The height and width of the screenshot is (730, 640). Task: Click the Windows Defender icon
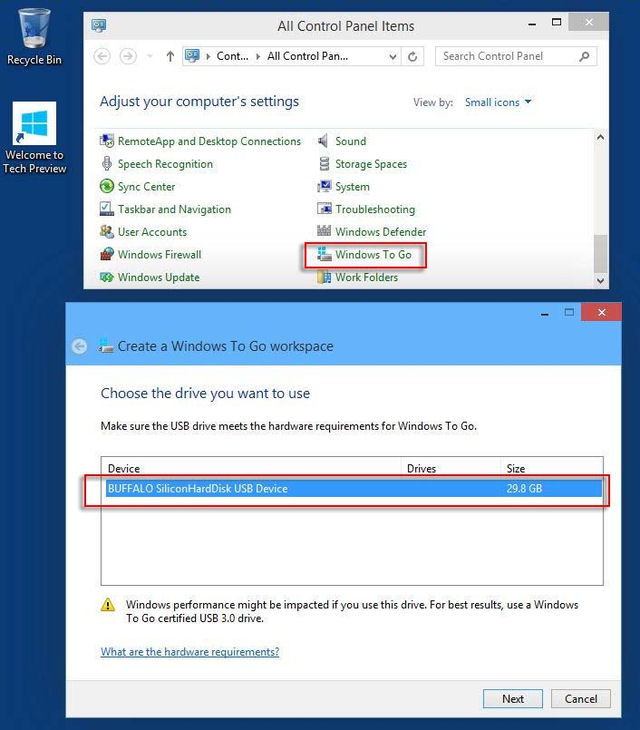point(324,231)
